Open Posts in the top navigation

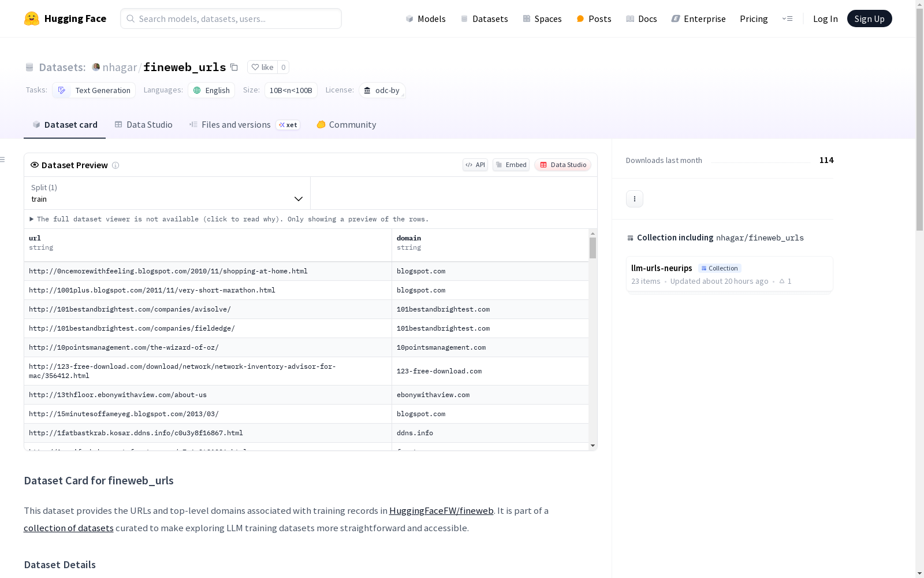[x=594, y=18]
